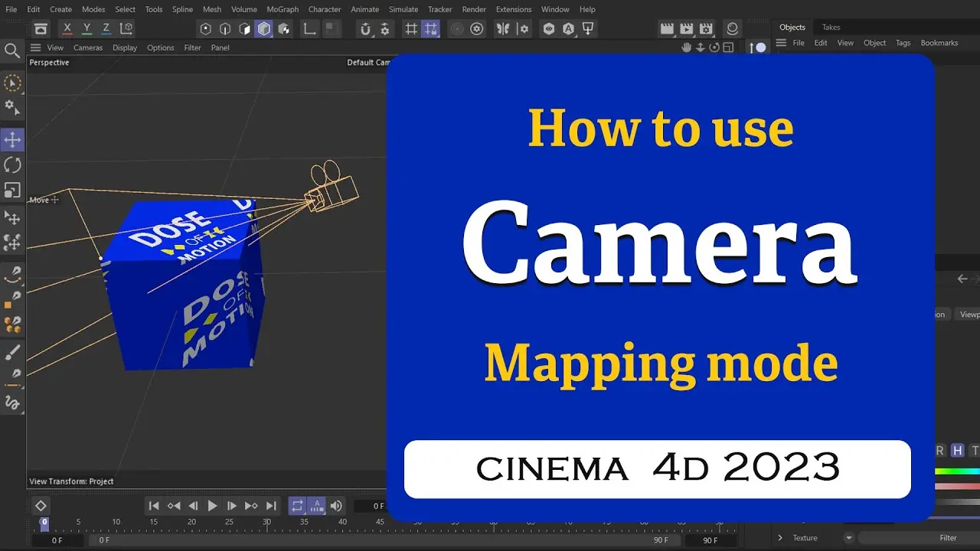Toggle timeline sound speaker icon
Image resolution: width=980 pixels, height=551 pixels.
(x=336, y=506)
